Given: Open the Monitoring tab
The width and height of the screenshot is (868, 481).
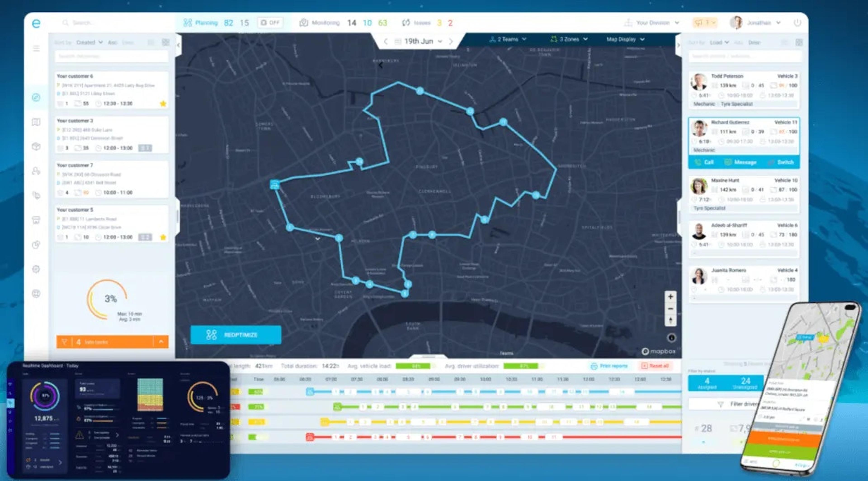Looking at the screenshot, I should click(320, 23).
